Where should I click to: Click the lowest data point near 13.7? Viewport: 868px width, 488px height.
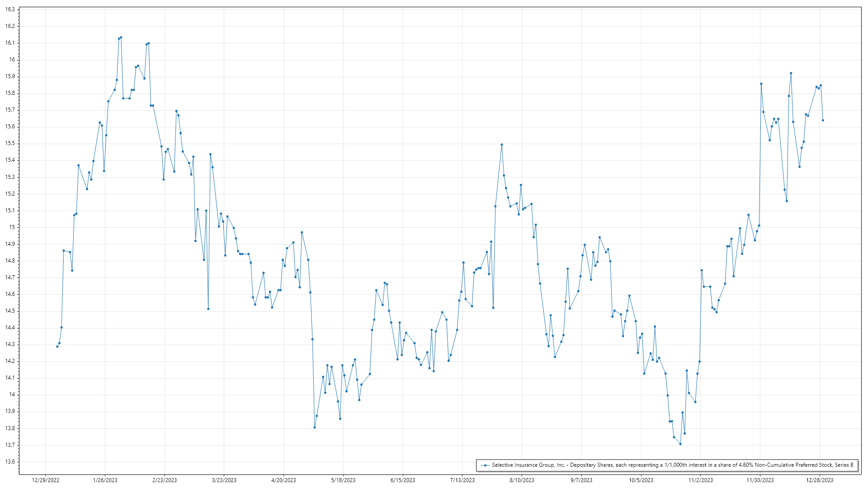[x=680, y=444]
